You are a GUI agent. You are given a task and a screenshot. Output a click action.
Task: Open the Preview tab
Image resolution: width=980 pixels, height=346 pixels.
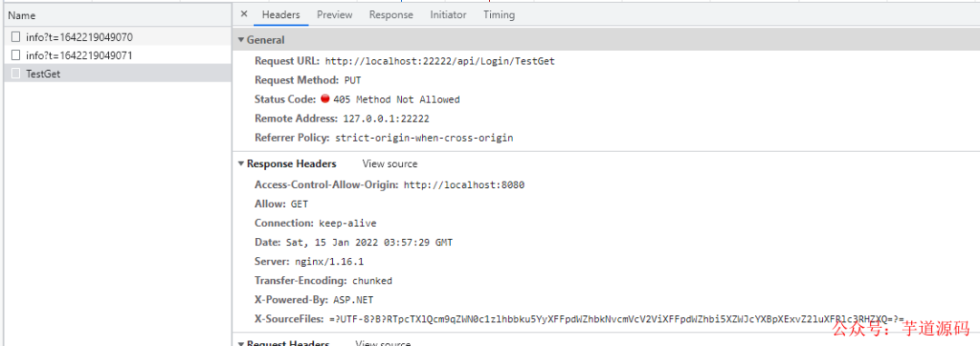pyautogui.click(x=334, y=15)
